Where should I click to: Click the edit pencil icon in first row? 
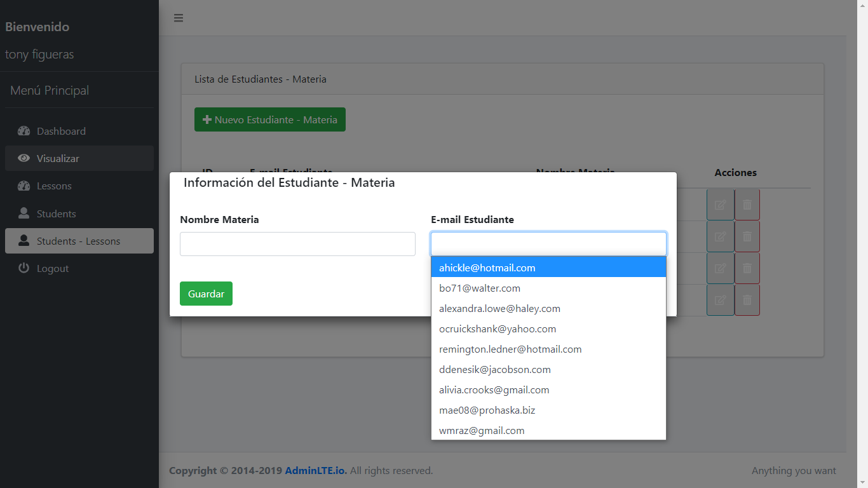[720, 204]
